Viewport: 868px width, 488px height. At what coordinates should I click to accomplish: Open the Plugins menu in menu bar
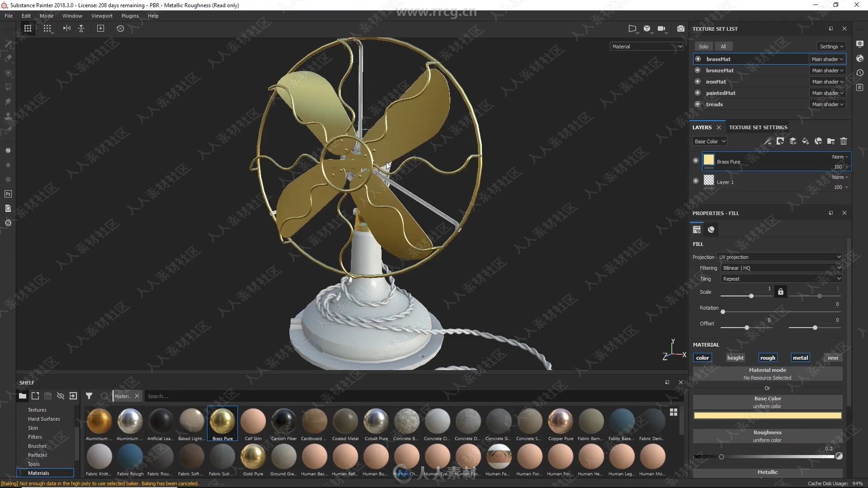tap(129, 15)
